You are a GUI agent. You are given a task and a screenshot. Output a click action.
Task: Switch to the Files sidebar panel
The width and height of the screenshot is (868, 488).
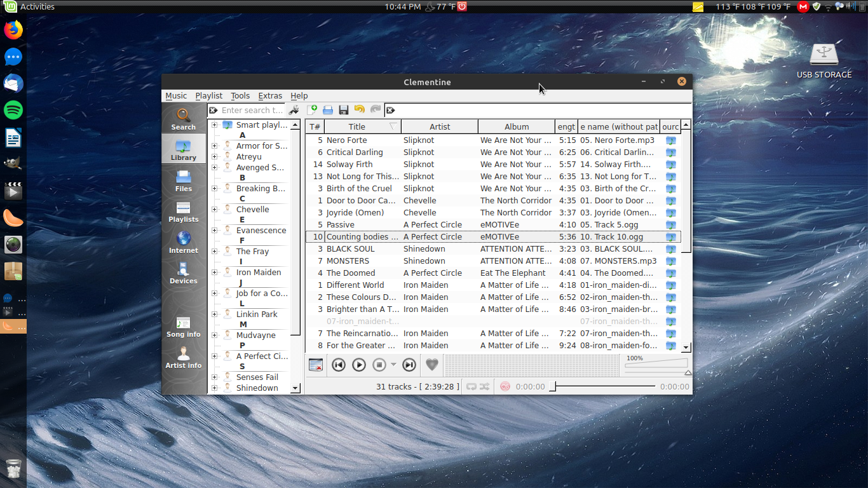click(183, 180)
